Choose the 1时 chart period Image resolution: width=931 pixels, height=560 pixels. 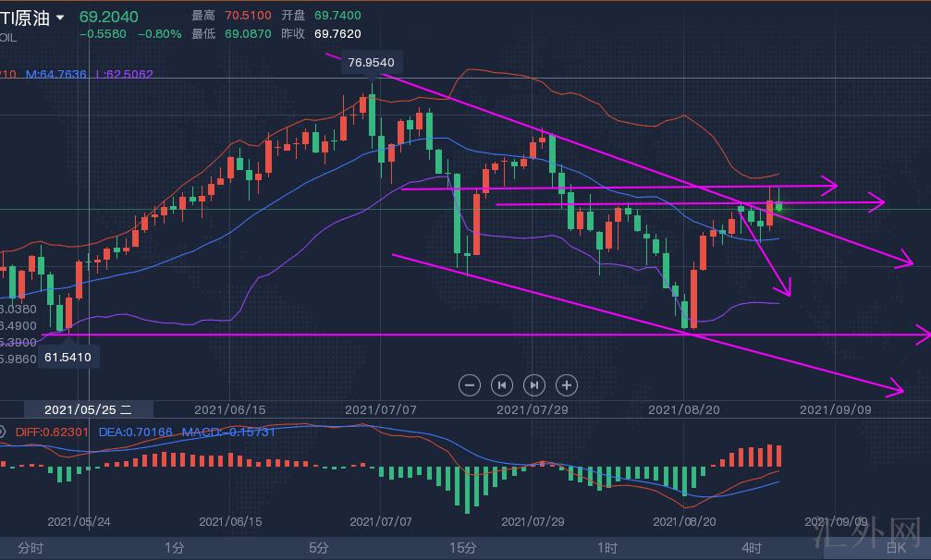pyautogui.click(x=607, y=547)
